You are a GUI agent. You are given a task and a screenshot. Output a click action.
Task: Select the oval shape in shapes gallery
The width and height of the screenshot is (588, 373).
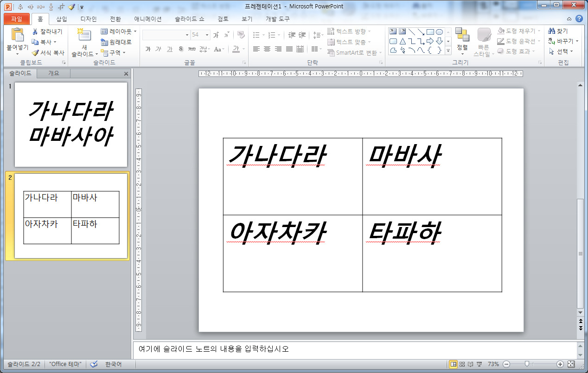[439, 32]
